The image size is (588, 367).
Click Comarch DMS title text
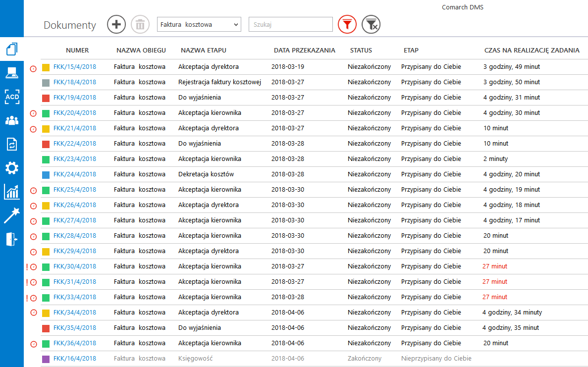click(x=462, y=7)
